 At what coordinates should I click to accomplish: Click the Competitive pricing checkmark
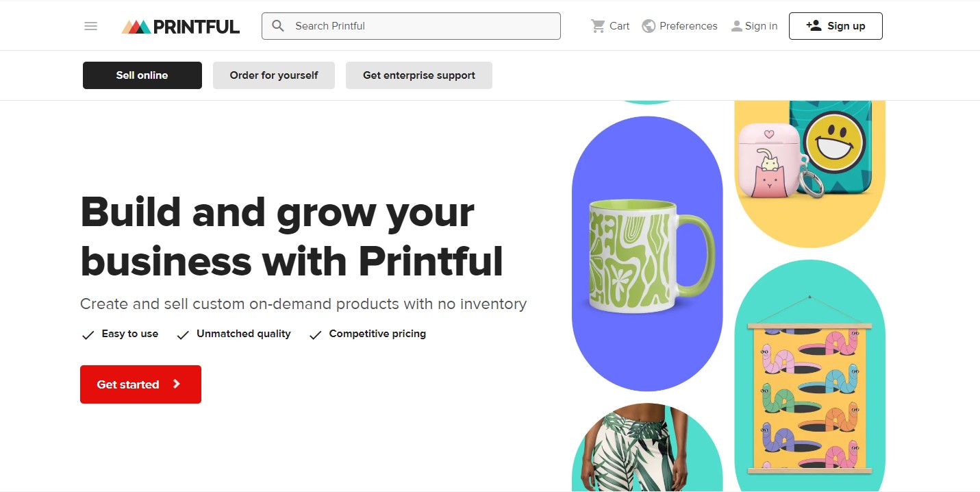pyautogui.click(x=315, y=335)
